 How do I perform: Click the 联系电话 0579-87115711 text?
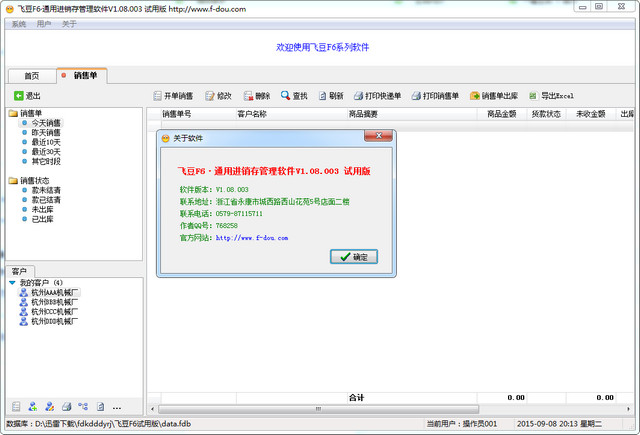221,214
